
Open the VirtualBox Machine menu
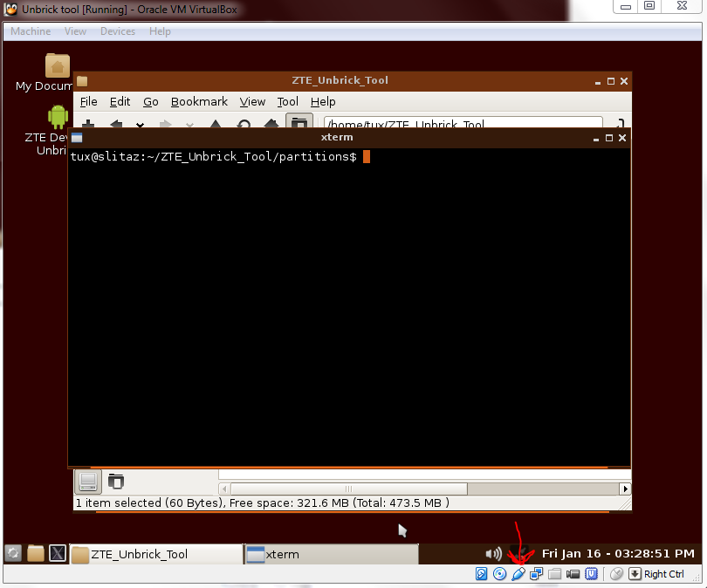(31, 31)
